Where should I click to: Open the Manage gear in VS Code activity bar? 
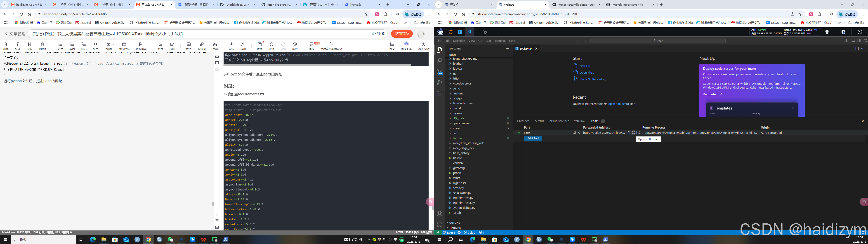pos(439,224)
